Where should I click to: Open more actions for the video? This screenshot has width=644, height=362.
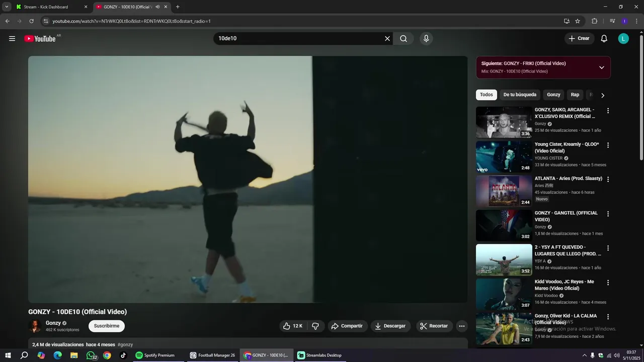coord(461,326)
